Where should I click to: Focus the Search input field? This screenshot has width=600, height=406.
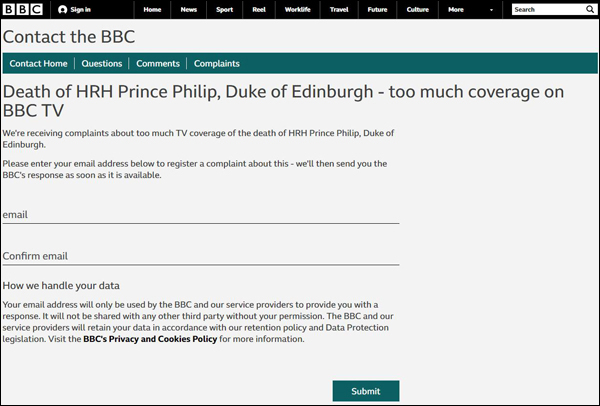coord(548,10)
